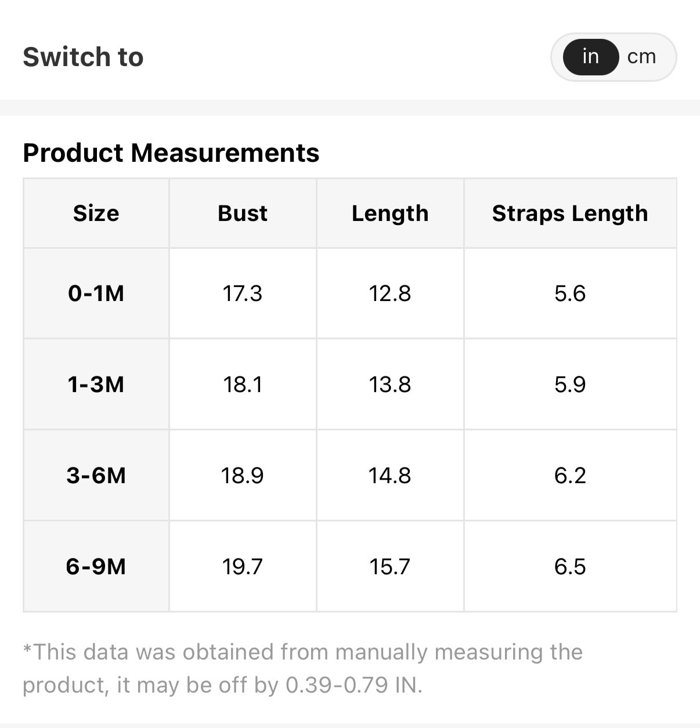Click the 5.6 straps length cell
700x728 pixels.
point(570,294)
